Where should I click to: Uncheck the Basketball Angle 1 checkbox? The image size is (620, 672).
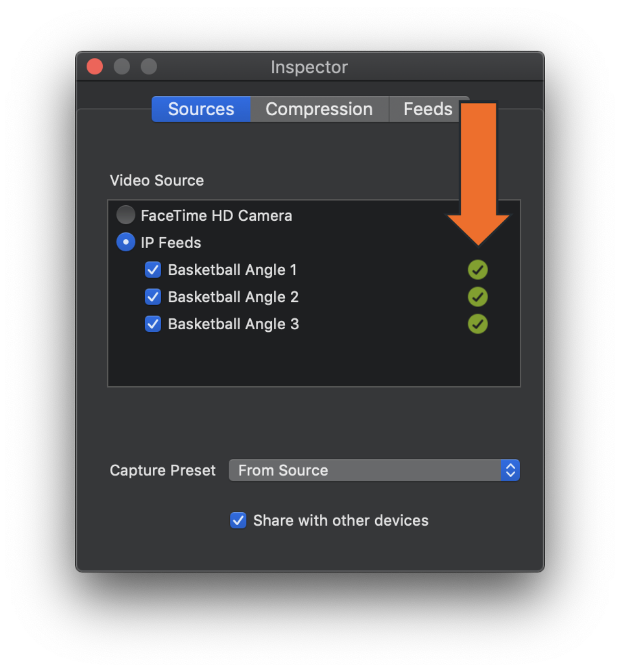point(153,269)
